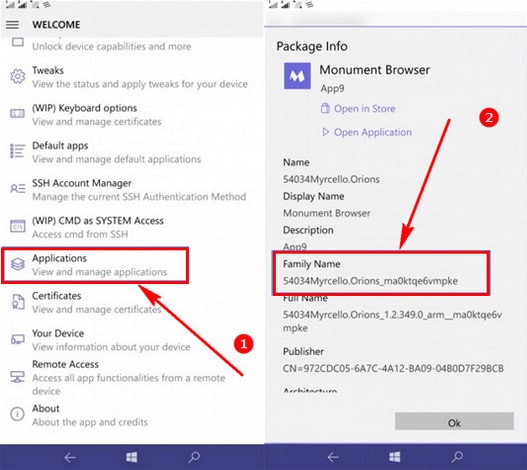The width and height of the screenshot is (527, 470).
Task: Click the Monument Browser app logo
Action: tap(297, 76)
